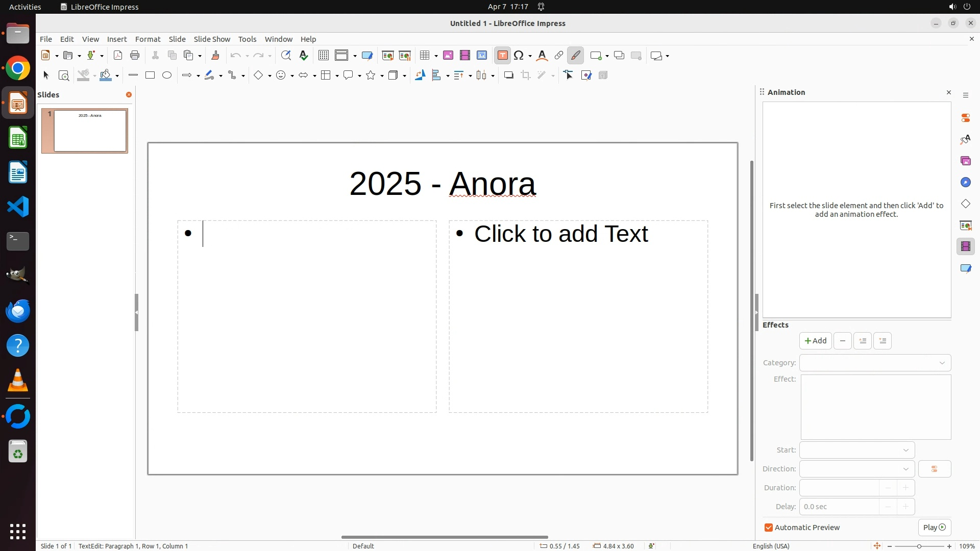Expand the animation Category dropdown
The width and height of the screenshot is (980, 551).
pyautogui.click(x=875, y=363)
